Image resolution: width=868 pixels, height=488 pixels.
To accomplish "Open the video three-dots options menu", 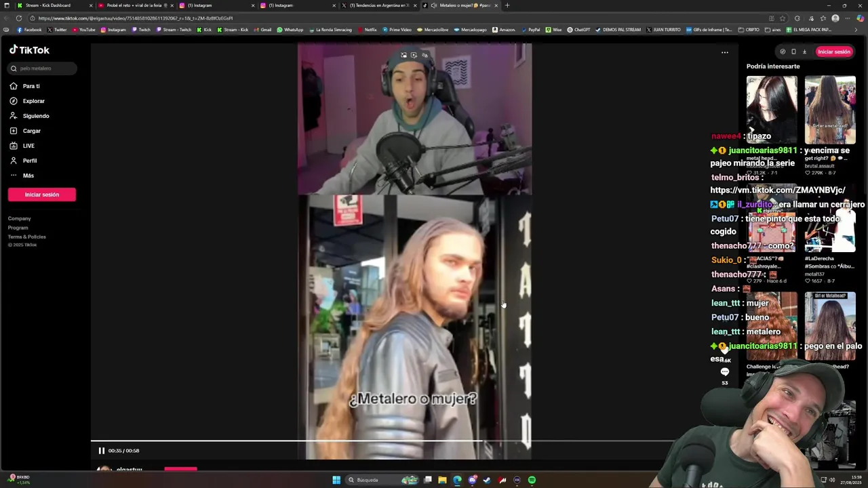I will pyautogui.click(x=725, y=52).
